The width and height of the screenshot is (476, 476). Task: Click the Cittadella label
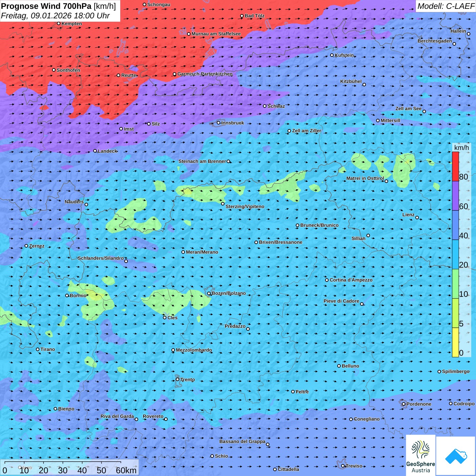[289, 469]
